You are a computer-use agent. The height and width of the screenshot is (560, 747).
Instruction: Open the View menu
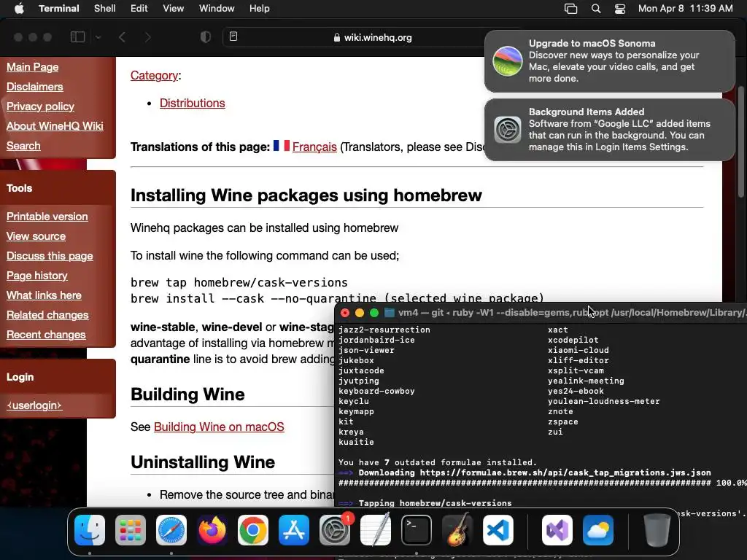[x=173, y=9]
